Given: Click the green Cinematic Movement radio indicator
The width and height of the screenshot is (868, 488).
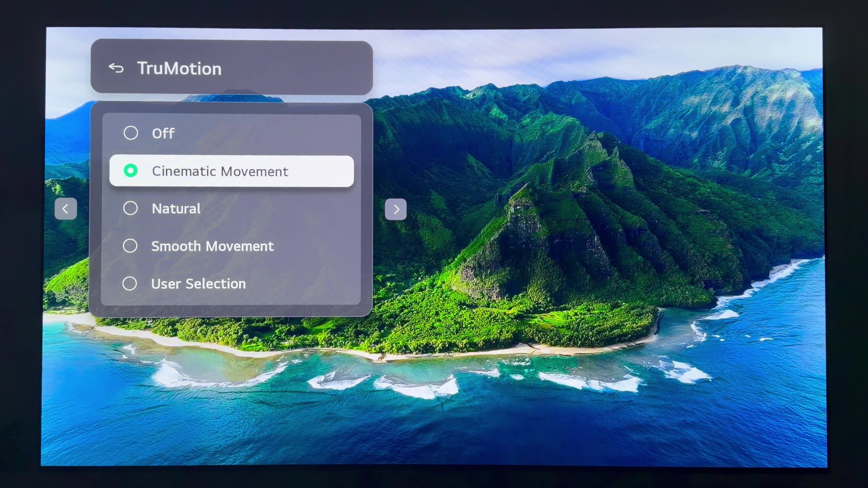Looking at the screenshot, I should pos(131,170).
